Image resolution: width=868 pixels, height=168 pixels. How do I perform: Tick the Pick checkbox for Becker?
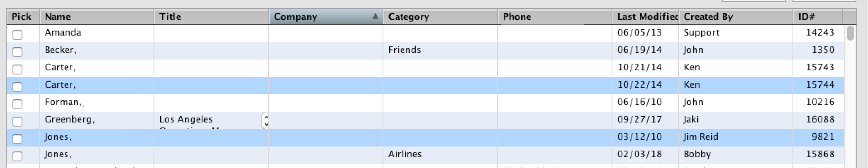click(17, 52)
